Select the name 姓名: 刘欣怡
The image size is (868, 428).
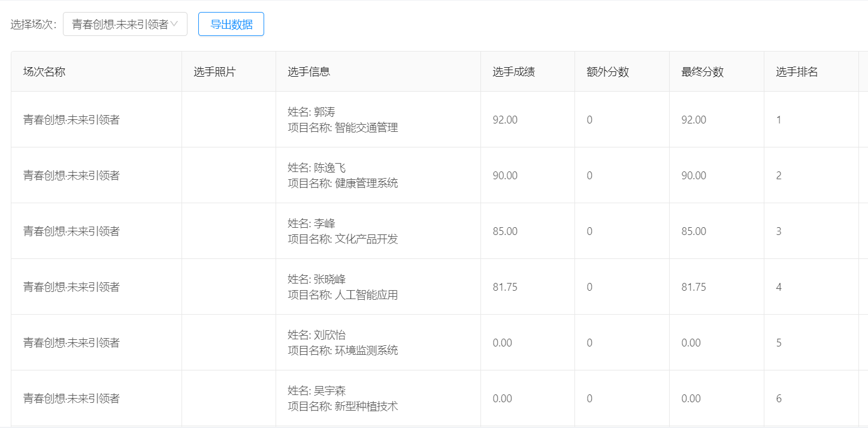click(x=317, y=335)
